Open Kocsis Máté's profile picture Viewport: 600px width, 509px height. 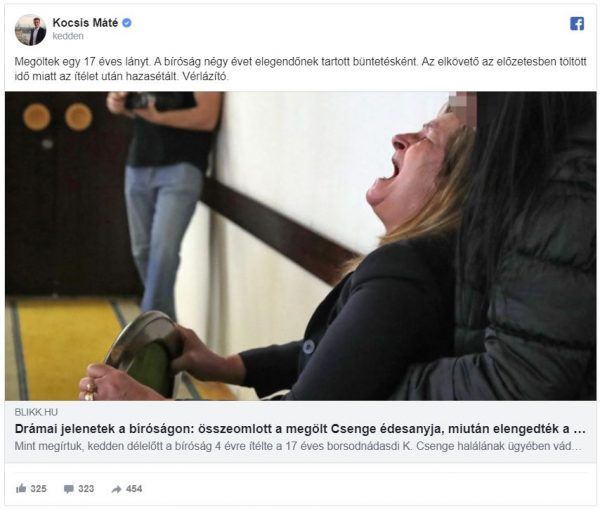pyautogui.click(x=30, y=30)
